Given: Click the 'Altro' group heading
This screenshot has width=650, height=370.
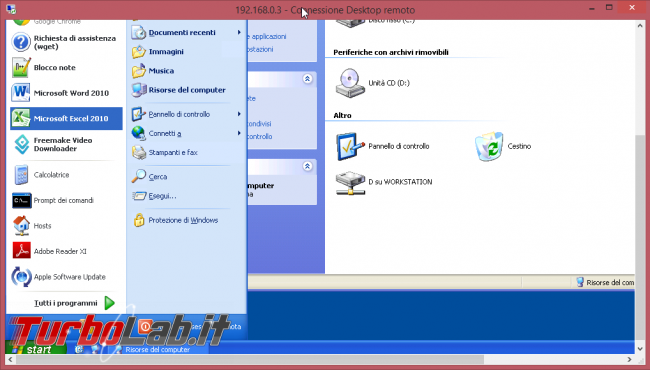Looking at the screenshot, I should click(342, 116).
